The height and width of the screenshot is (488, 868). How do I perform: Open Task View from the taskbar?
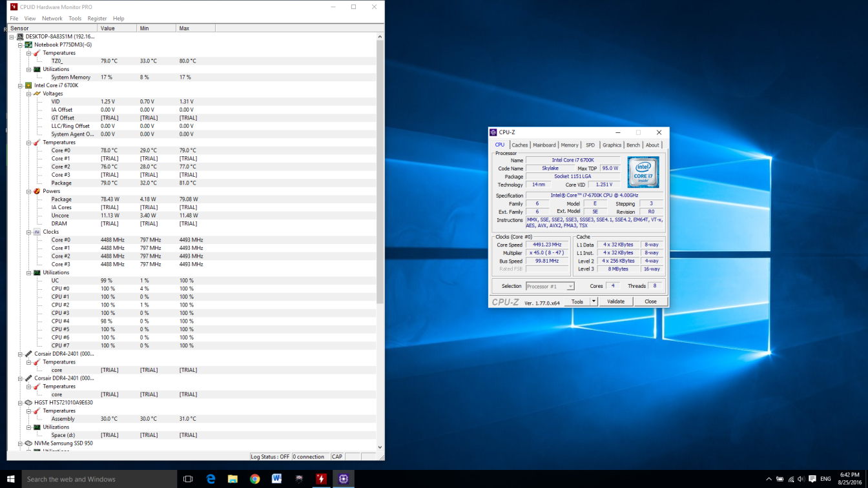tap(188, 479)
